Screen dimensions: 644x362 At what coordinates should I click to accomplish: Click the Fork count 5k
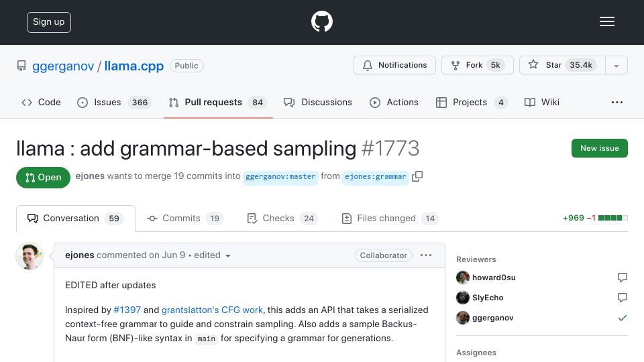click(495, 65)
